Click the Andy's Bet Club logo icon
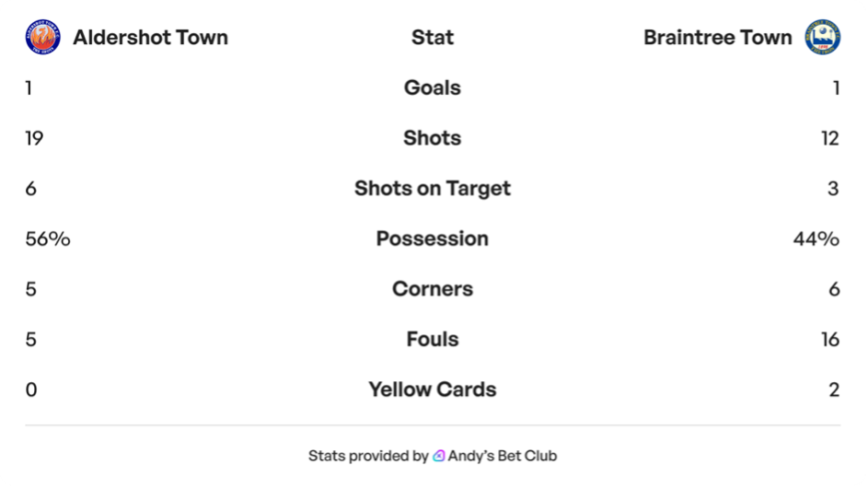The width and height of the screenshot is (868, 487). 439,456
